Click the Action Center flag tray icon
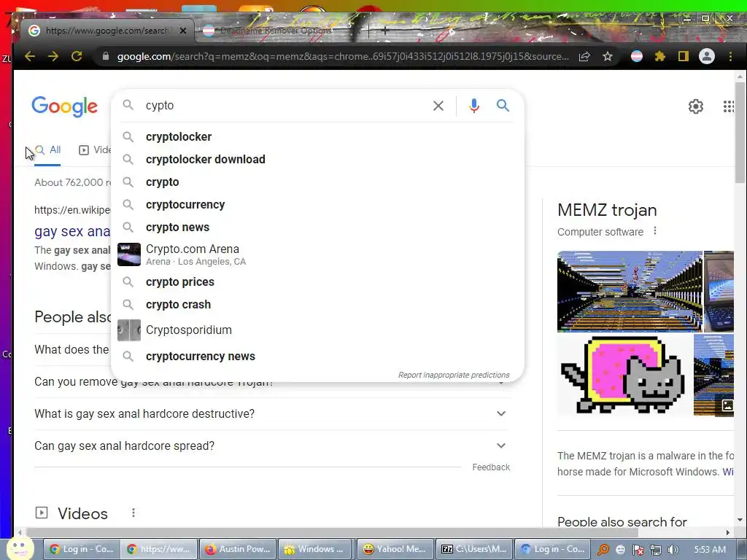 coord(638,550)
